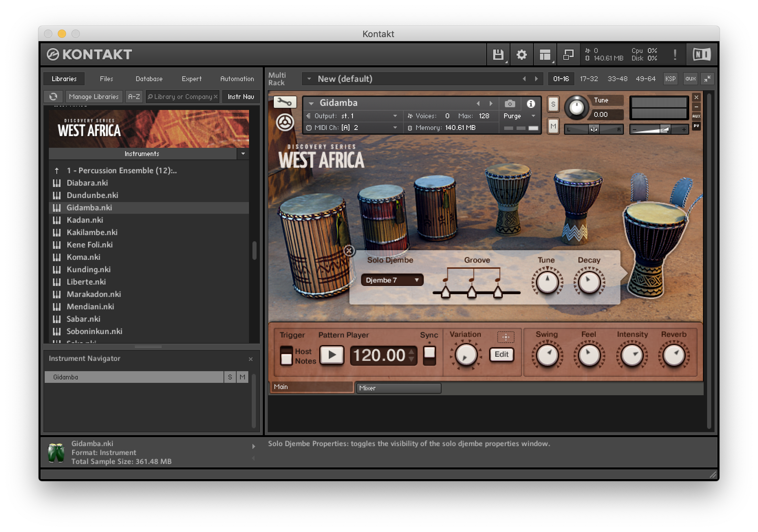This screenshot has width=758, height=532.
Task: Toggle the Pattern Player Sync switch
Action: pos(429,356)
